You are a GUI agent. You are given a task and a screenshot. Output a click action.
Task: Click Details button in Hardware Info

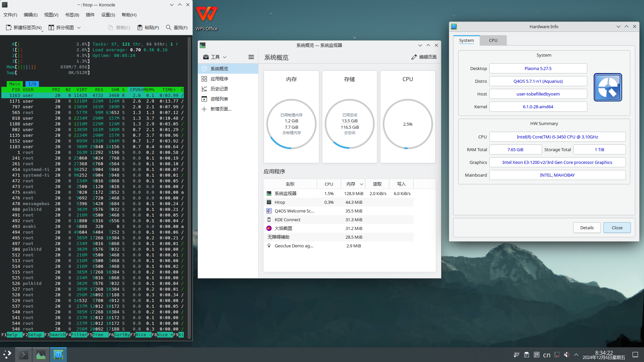587,228
